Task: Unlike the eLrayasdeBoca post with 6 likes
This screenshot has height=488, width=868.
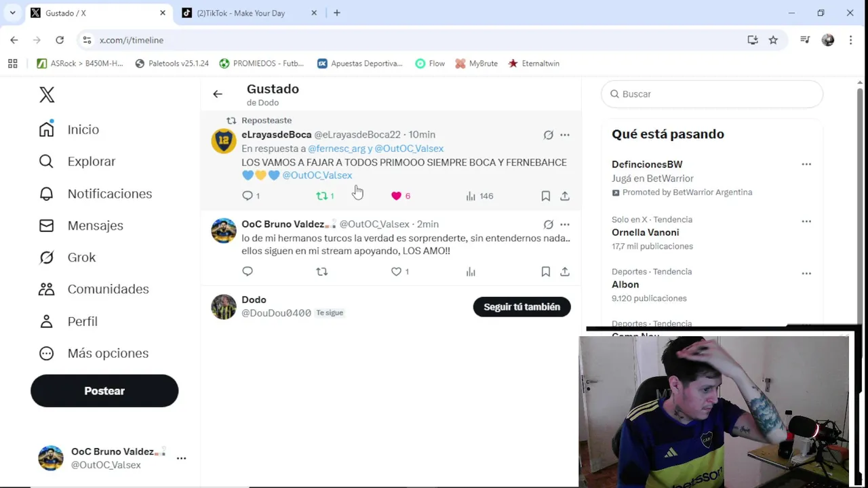Action: click(397, 196)
